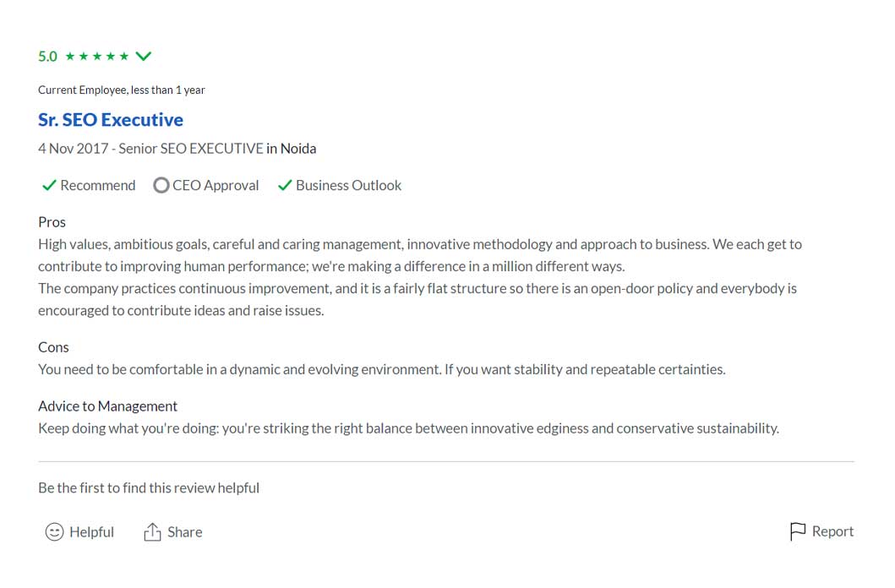Click the green checkmark beside Business Outlook
This screenshot has width=895, height=588.
pos(285,185)
